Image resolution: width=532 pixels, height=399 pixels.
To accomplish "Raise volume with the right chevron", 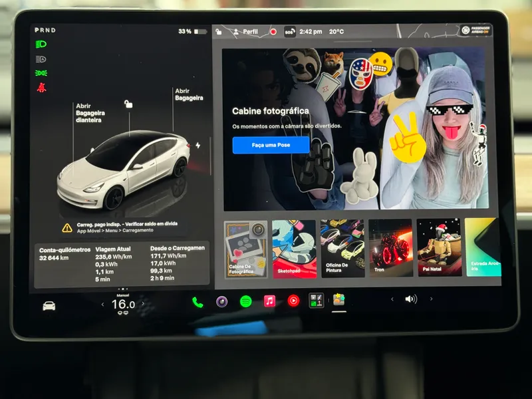I will pyautogui.click(x=431, y=299).
